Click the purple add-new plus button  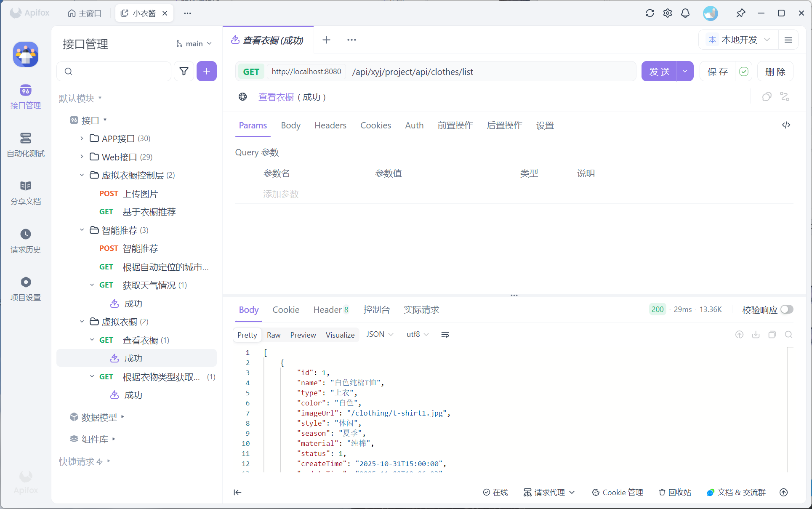(206, 71)
